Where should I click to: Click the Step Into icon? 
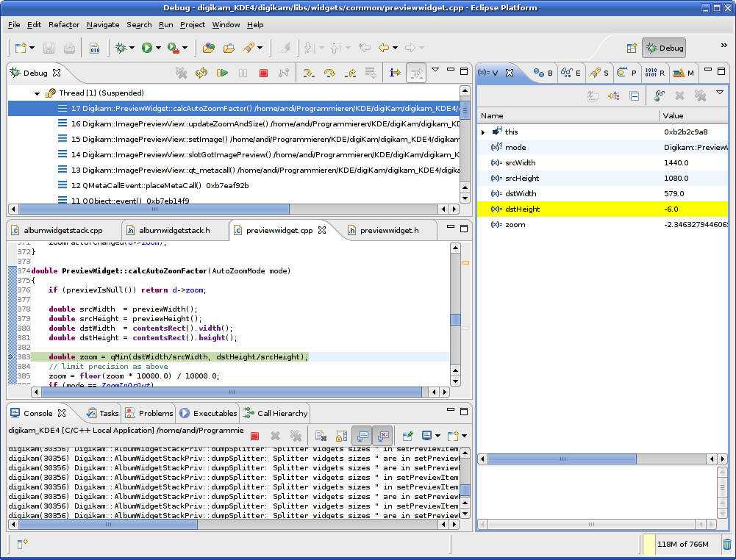pos(309,73)
